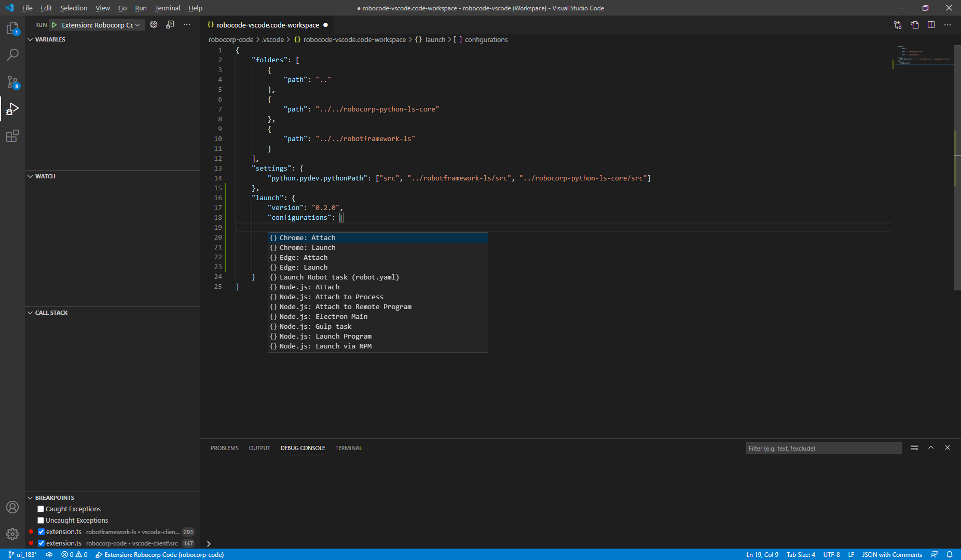Switch to the TERMINAL tab
961x560 pixels.
tap(348, 448)
